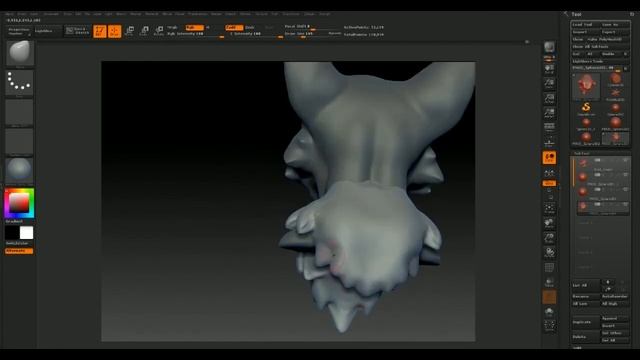
Task: Click the color picker square
Action: coord(19,203)
